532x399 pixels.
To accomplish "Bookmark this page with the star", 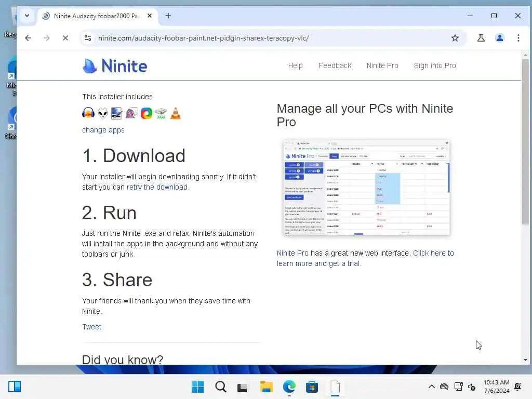I will [x=455, y=38].
